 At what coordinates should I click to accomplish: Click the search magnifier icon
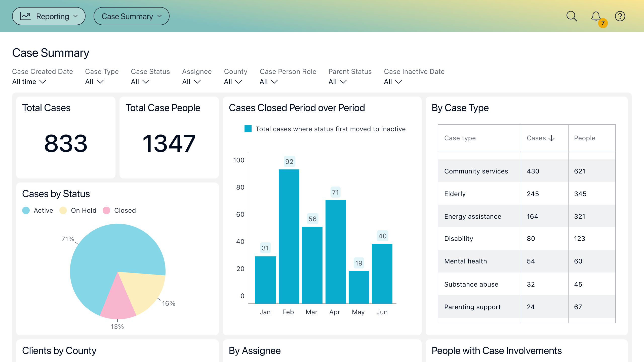[x=572, y=16]
